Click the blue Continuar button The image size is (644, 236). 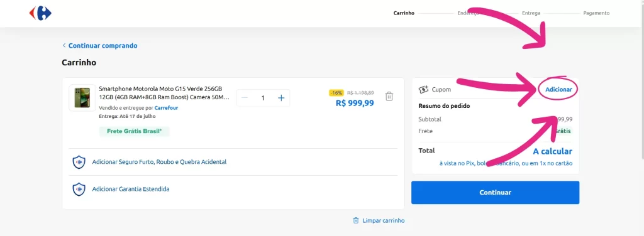(496, 193)
